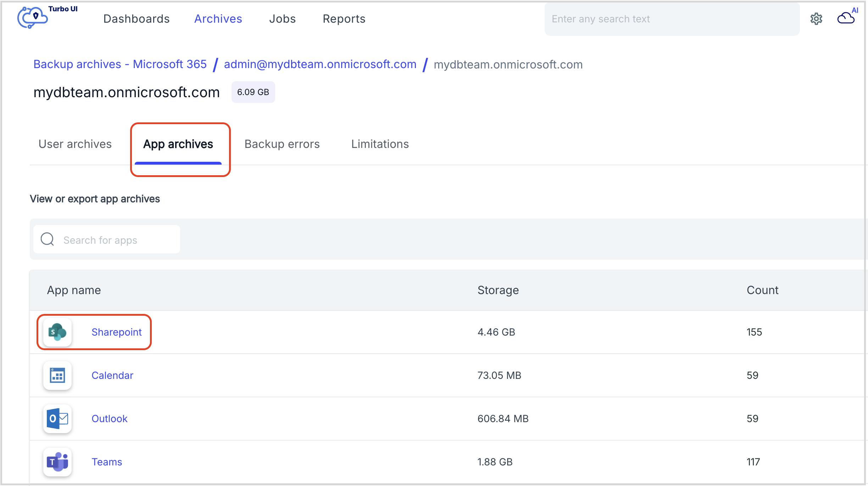Click the magnifier icon in app search
This screenshot has width=868, height=486.
pyautogui.click(x=48, y=239)
